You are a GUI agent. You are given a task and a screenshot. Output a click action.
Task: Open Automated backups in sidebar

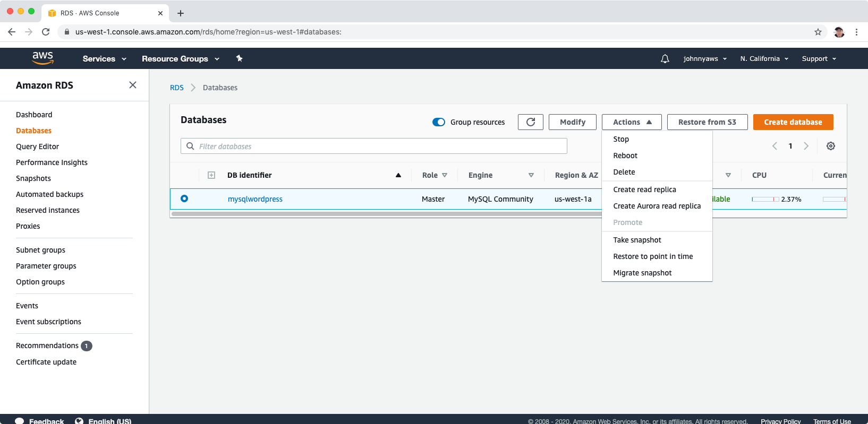coord(49,194)
